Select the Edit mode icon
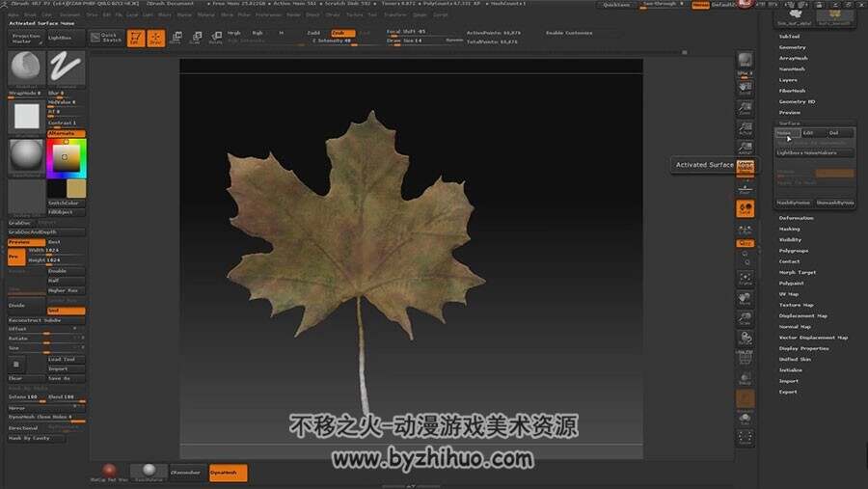 pyautogui.click(x=136, y=39)
